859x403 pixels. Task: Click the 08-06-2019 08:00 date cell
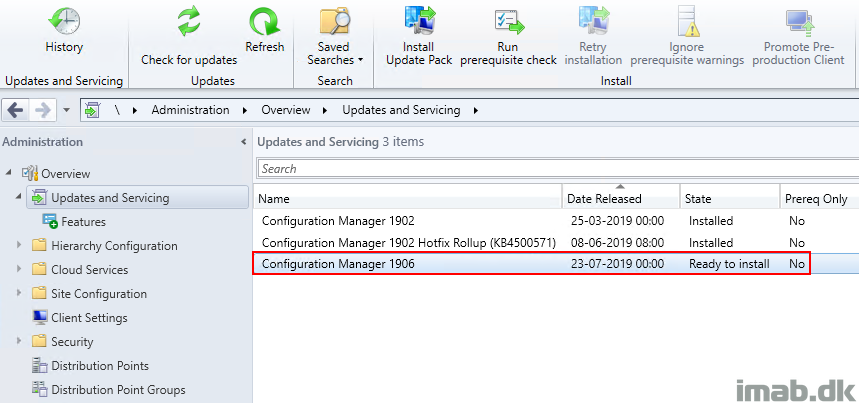pyautogui.click(x=617, y=242)
